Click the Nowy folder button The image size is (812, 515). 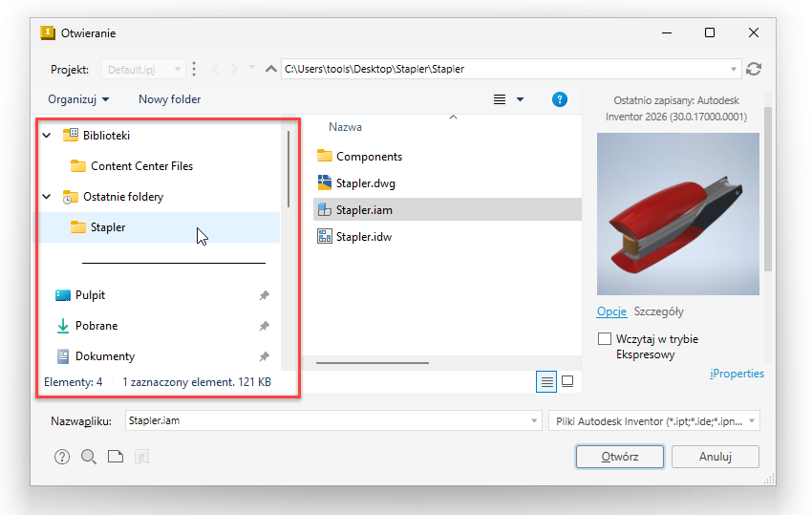coord(169,99)
